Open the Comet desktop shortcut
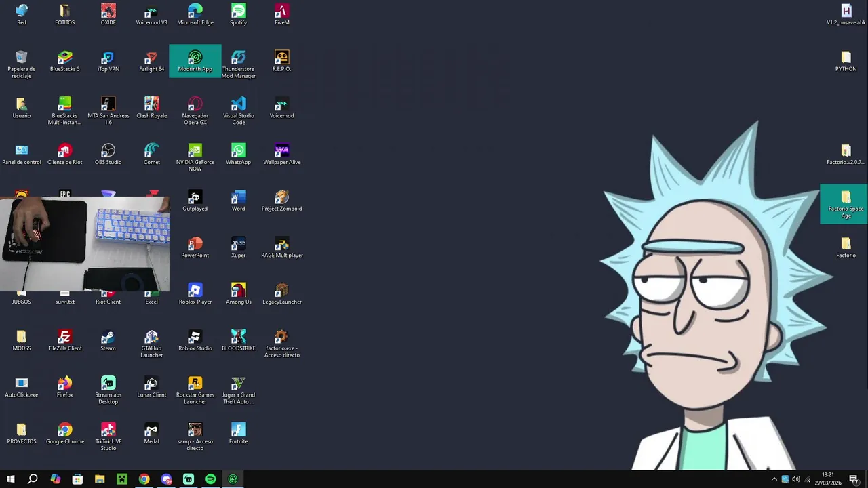 (x=151, y=155)
